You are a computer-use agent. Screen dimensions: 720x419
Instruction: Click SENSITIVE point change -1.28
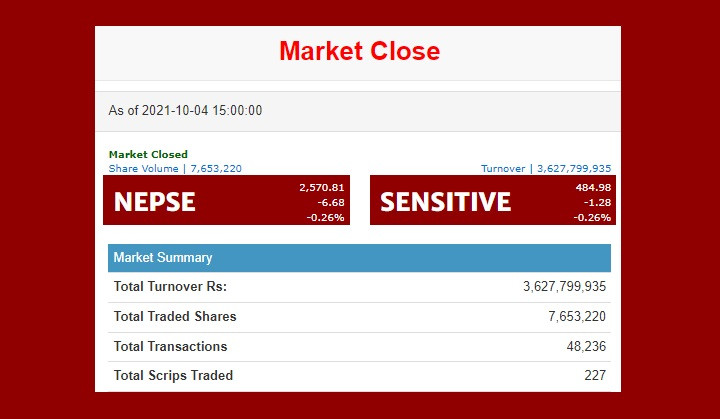[x=597, y=203]
